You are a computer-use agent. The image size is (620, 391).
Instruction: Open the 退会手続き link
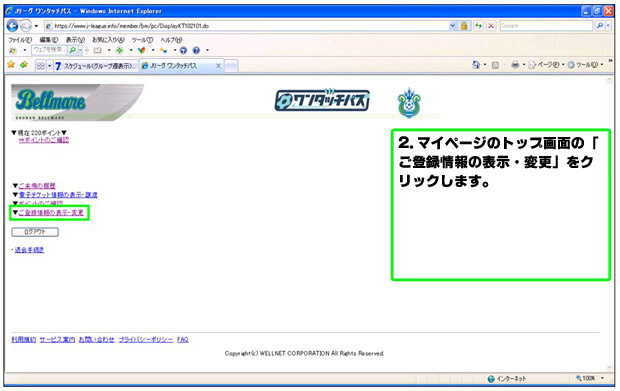point(29,250)
